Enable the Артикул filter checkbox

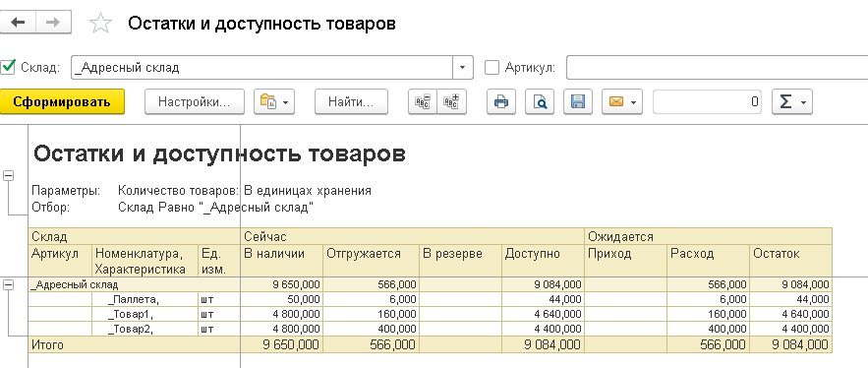pos(492,68)
